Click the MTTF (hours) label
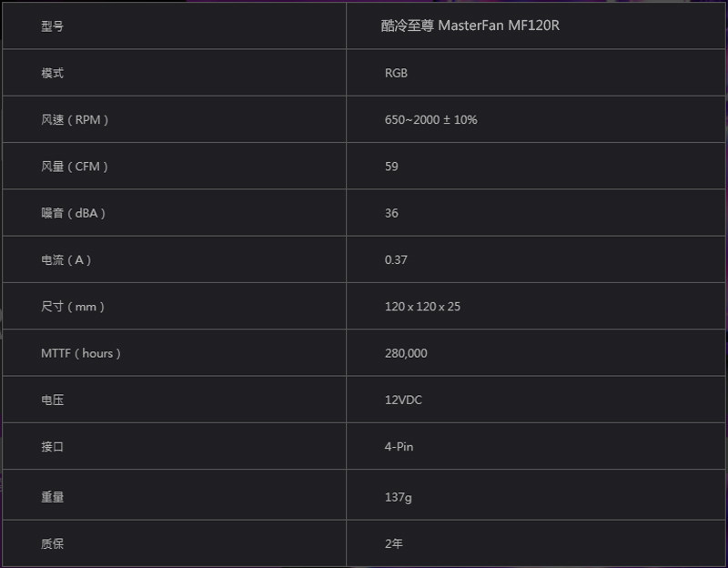 point(81,353)
